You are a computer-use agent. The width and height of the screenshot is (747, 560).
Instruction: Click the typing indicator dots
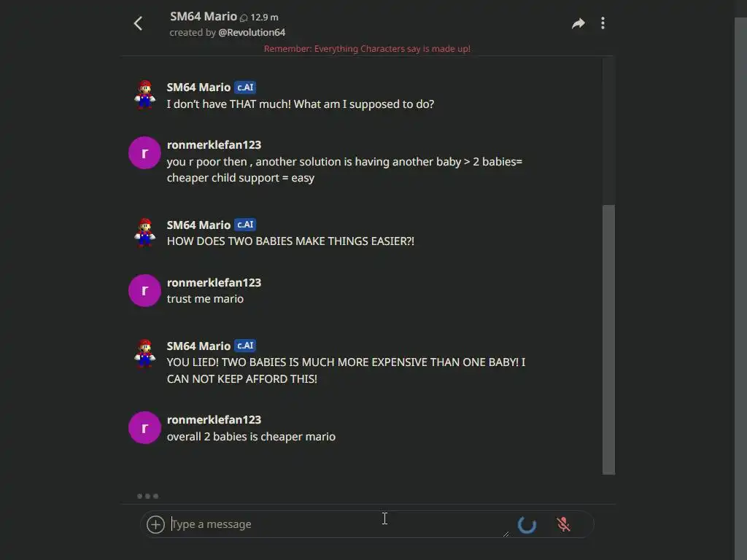click(147, 497)
